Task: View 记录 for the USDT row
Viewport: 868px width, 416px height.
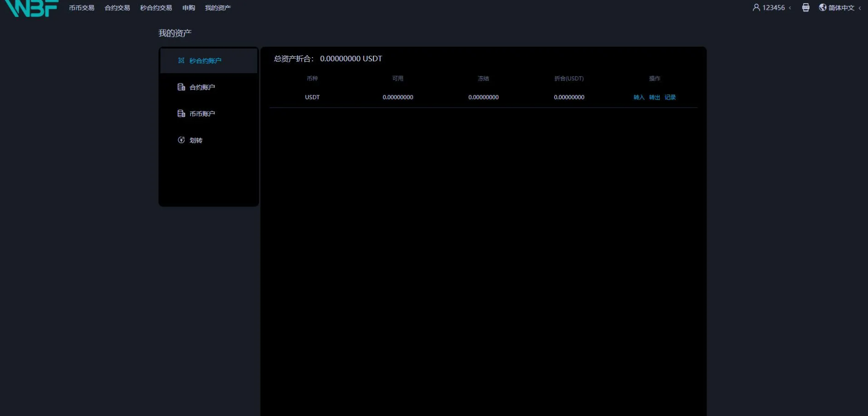Action: 670,97
